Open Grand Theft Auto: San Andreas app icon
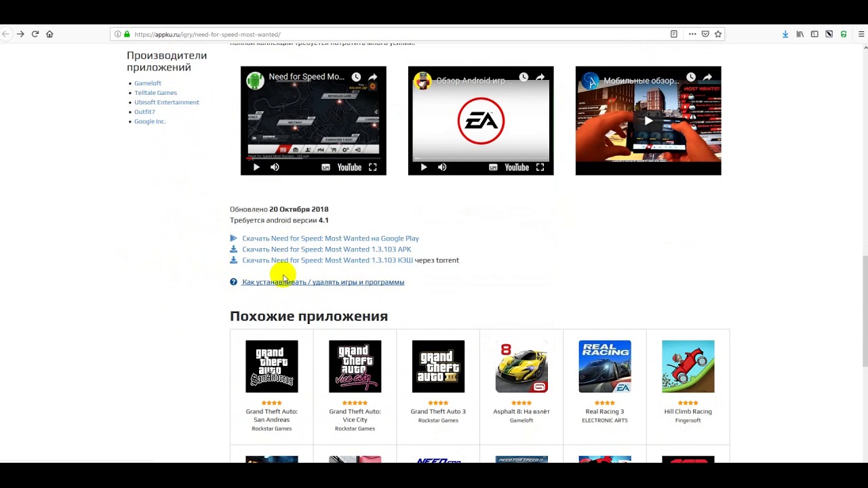Image resolution: width=868 pixels, height=488 pixels. (271, 366)
